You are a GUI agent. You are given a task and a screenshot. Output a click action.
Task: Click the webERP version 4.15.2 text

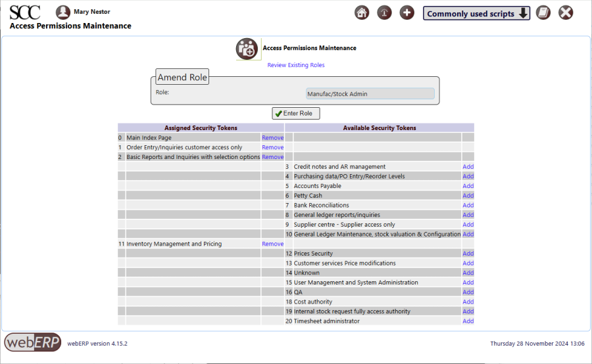coord(97,344)
